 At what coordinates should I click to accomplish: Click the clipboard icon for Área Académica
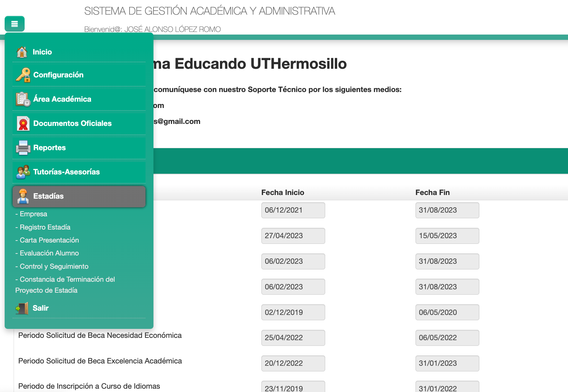point(23,99)
